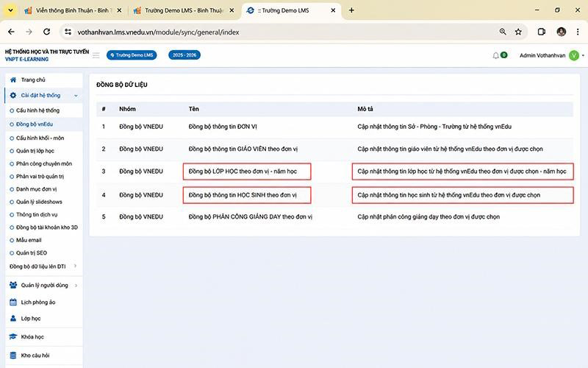Viewport: 588px width, 368px height.
Task: Click the address bar URL field
Action: pyautogui.click(x=285, y=32)
